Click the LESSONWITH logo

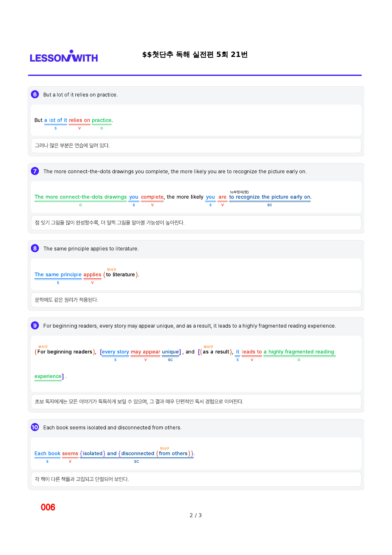click(x=64, y=56)
